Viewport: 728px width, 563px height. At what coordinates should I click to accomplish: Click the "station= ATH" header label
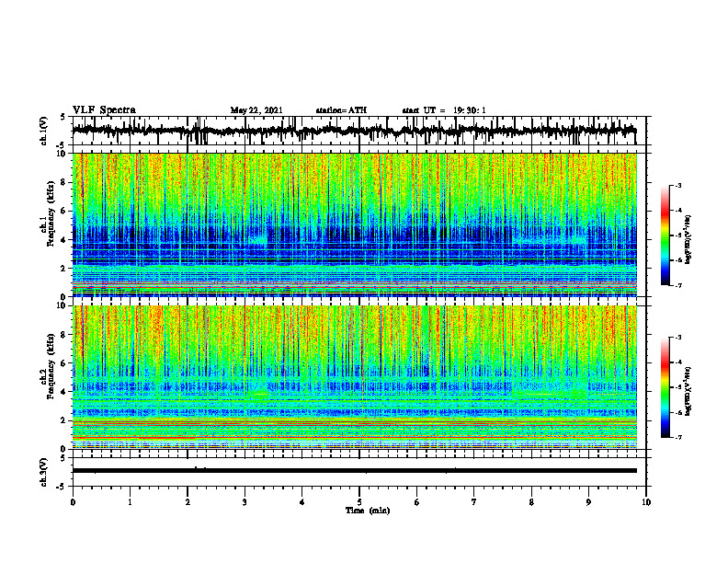(341, 110)
